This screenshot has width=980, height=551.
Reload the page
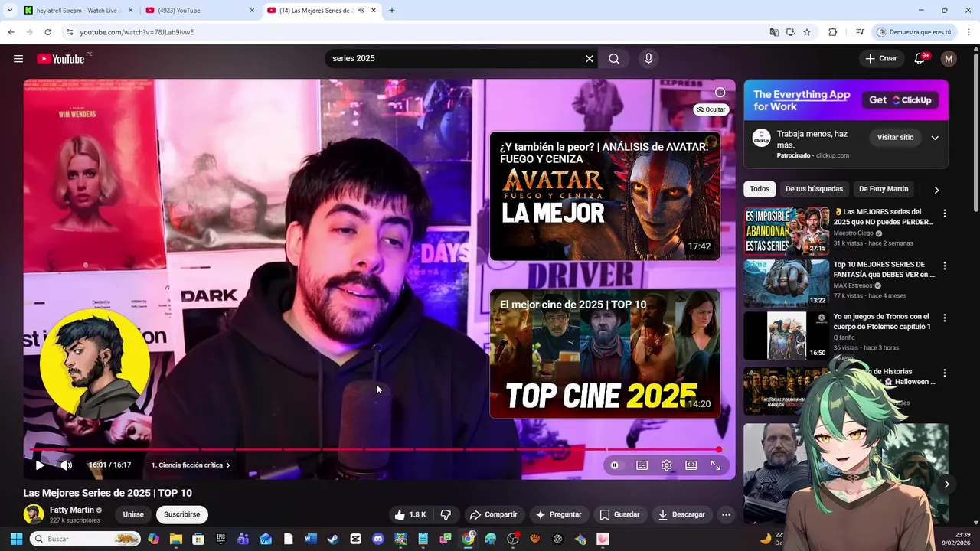coord(47,32)
